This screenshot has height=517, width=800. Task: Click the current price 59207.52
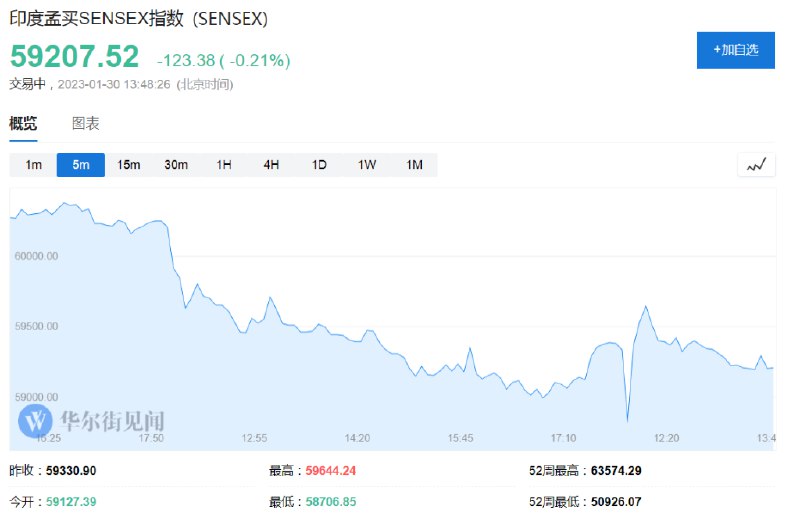click(x=74, y=56)
